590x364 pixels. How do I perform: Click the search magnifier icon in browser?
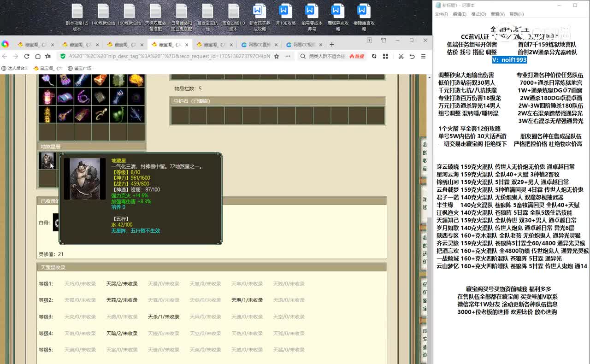click(303, 56)
